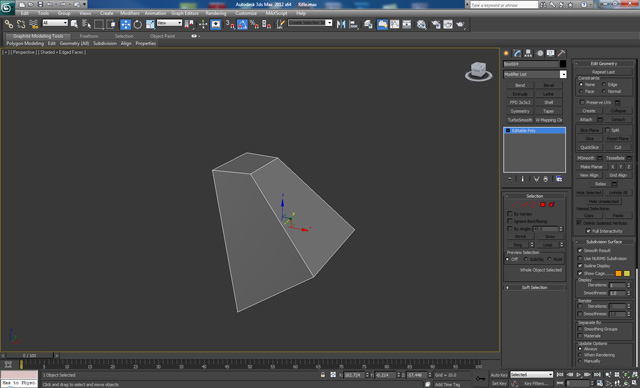This screenshot has height=388, width=640.
Task: Select the Face constraint radio button
Action: [581, 91]
